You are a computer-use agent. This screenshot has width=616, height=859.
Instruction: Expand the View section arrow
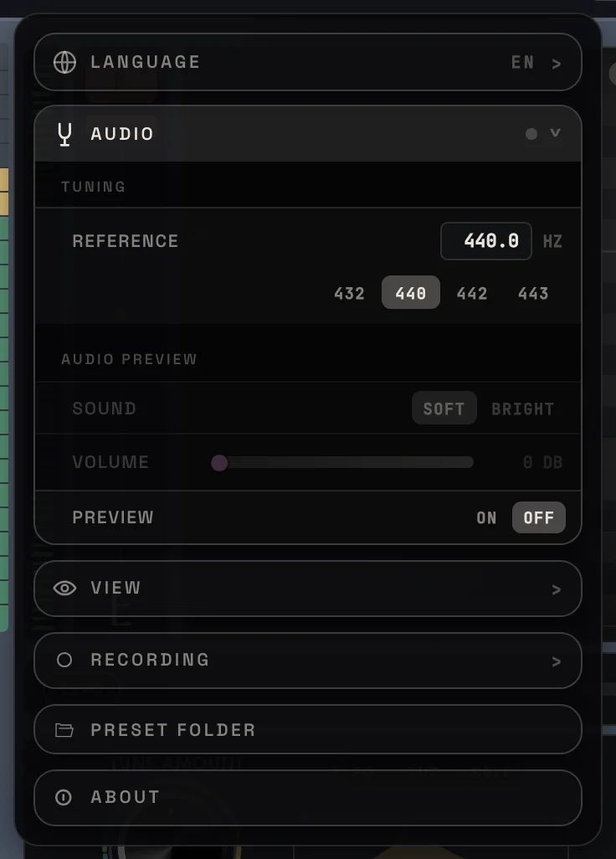pos(557,590)
